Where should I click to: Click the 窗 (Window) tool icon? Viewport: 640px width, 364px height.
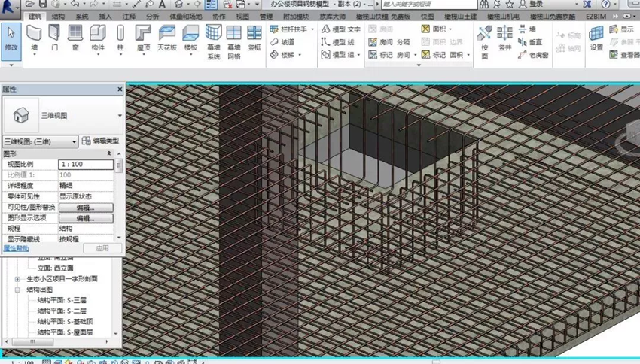click(x=75, y=37)
